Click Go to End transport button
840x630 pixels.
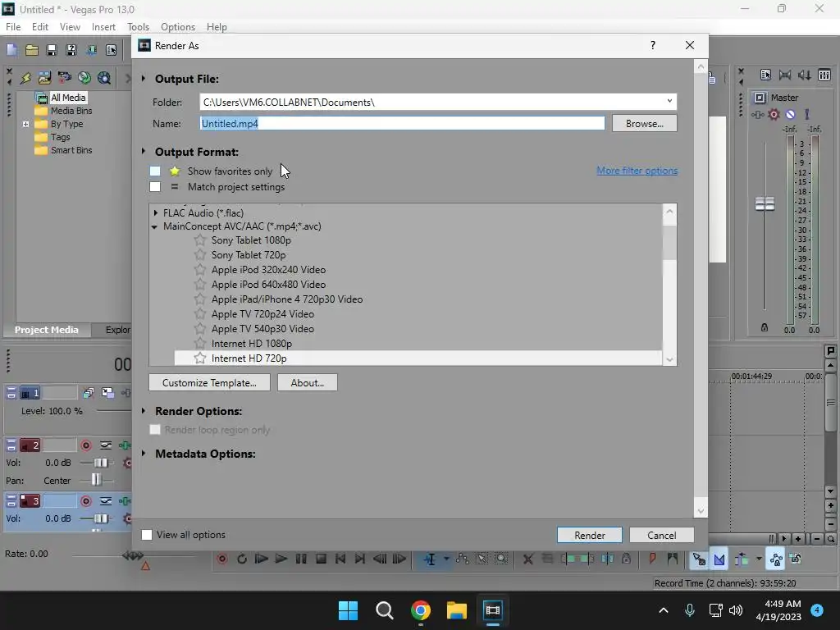(360, 559)
